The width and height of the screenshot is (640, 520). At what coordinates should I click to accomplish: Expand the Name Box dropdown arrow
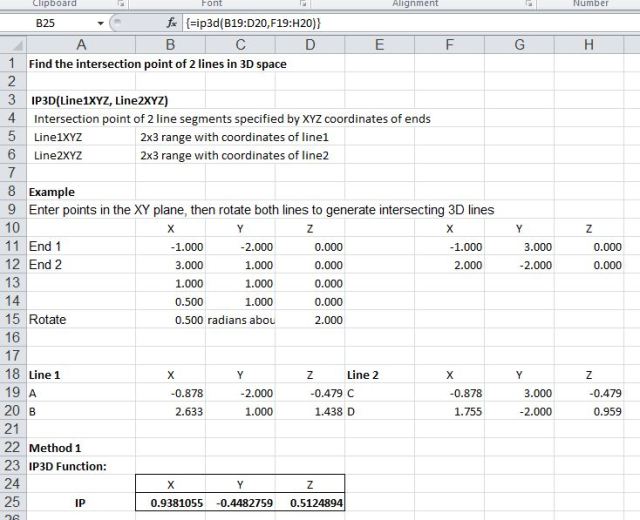(101, 22)
